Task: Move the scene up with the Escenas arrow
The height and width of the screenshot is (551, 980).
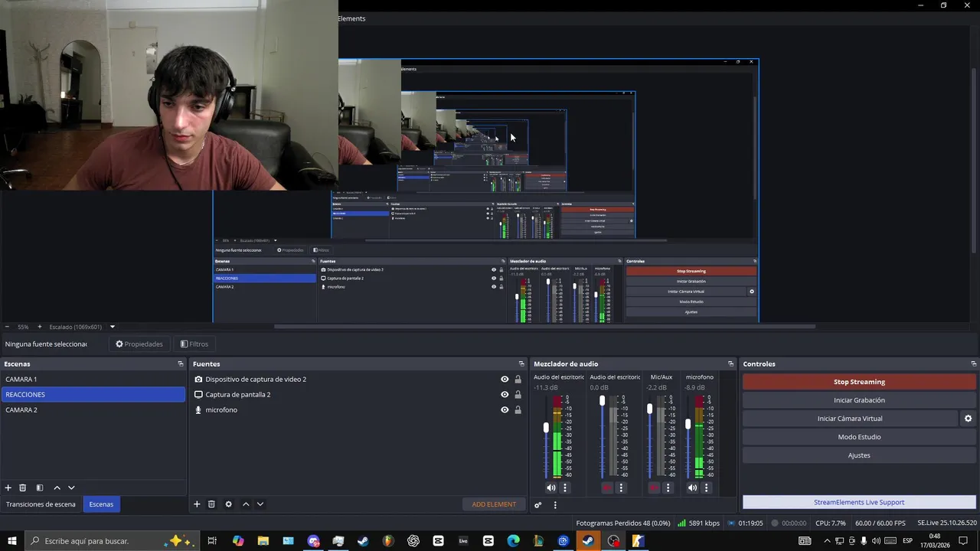Action: (x=57, y=487)
